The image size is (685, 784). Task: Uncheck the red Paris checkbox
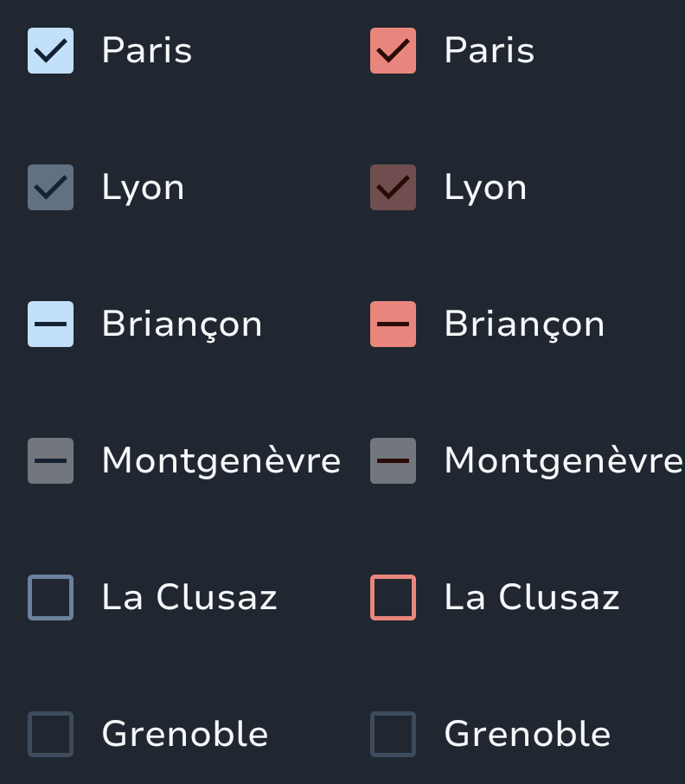pyautogui.click(x=393, y=50)
